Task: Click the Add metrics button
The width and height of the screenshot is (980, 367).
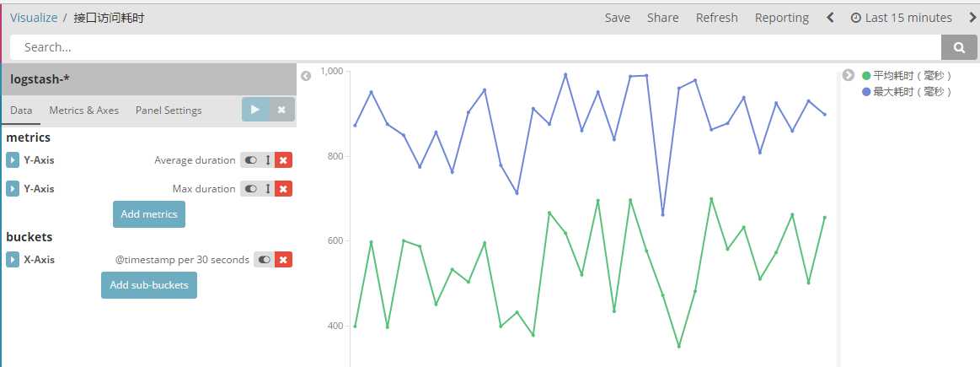Action: click(x=149, y=214)
